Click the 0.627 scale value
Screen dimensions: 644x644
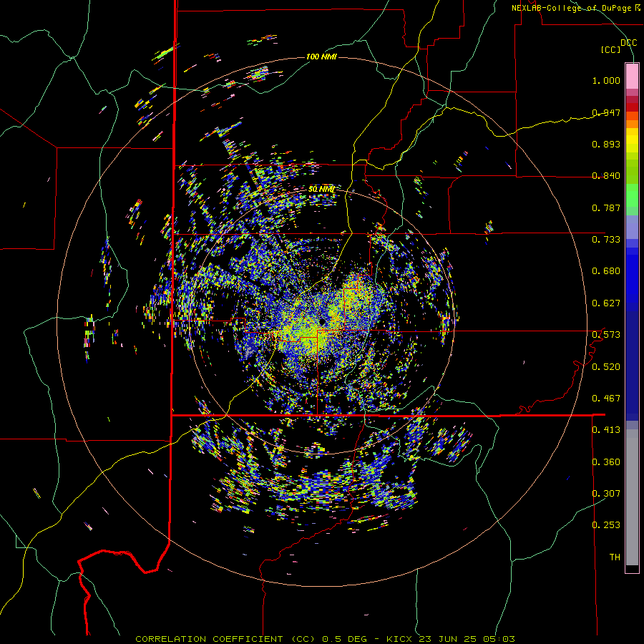606,303
